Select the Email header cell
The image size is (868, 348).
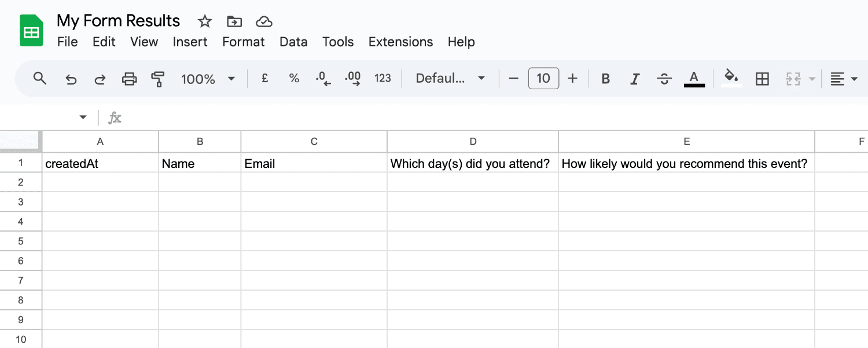(x=314, y=163)
